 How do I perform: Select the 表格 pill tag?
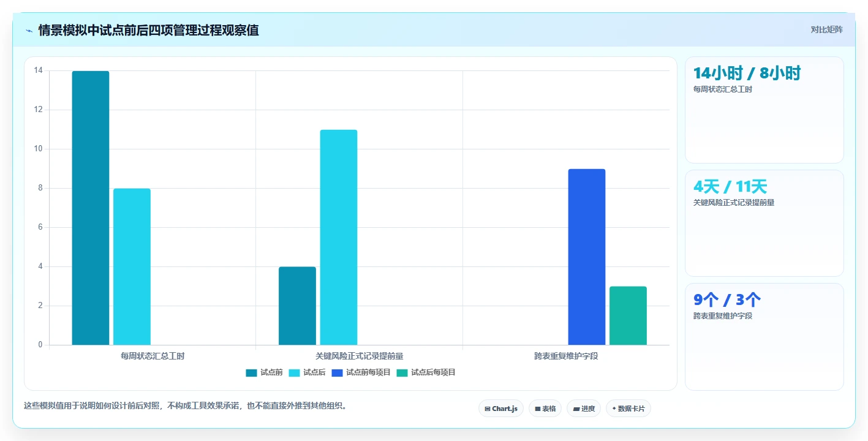coord(545,409)
